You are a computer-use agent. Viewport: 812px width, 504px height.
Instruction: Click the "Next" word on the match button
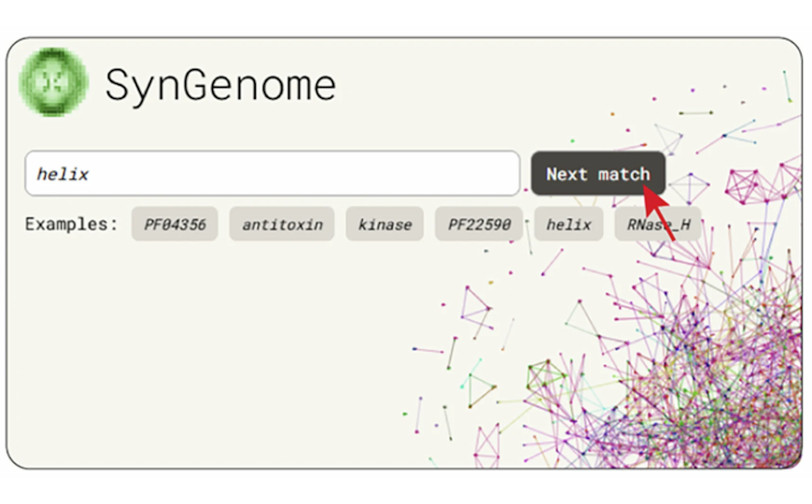coord(566,175)
